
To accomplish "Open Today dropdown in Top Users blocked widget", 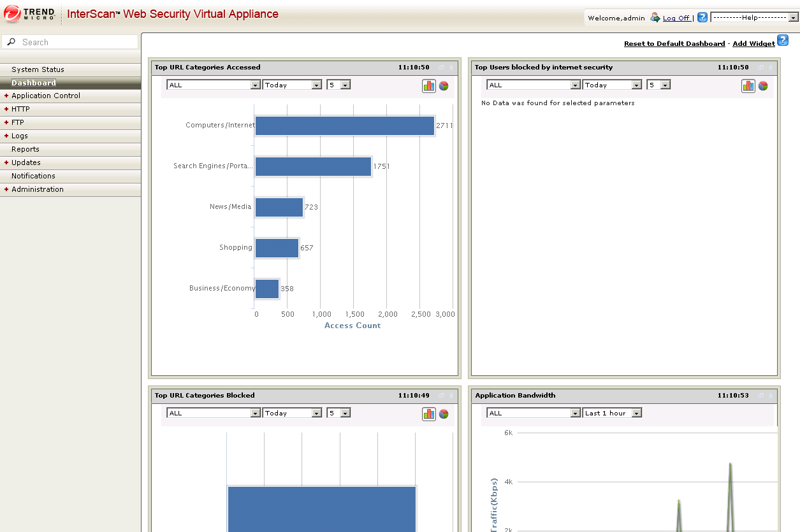I will coord(612,85).
